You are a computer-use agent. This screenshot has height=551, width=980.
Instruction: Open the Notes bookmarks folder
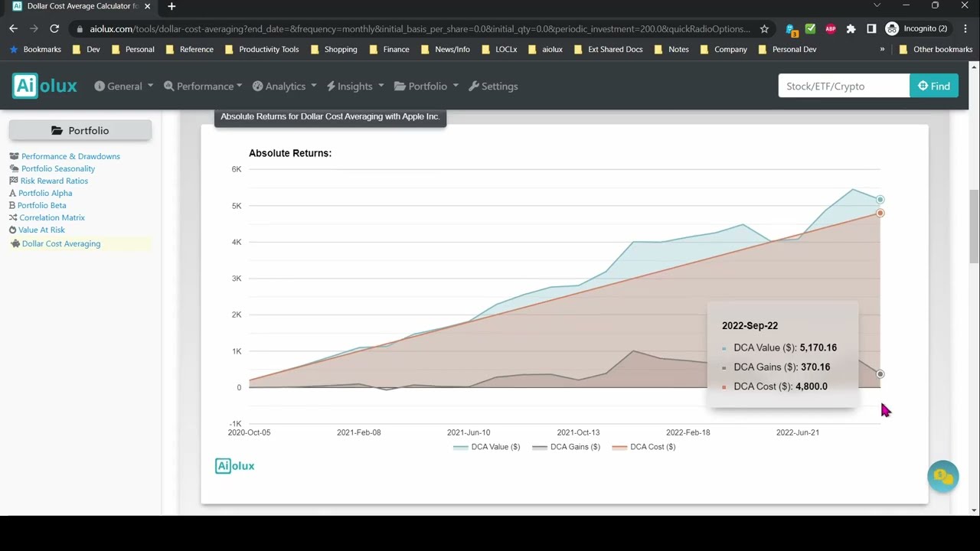[671, 49]
